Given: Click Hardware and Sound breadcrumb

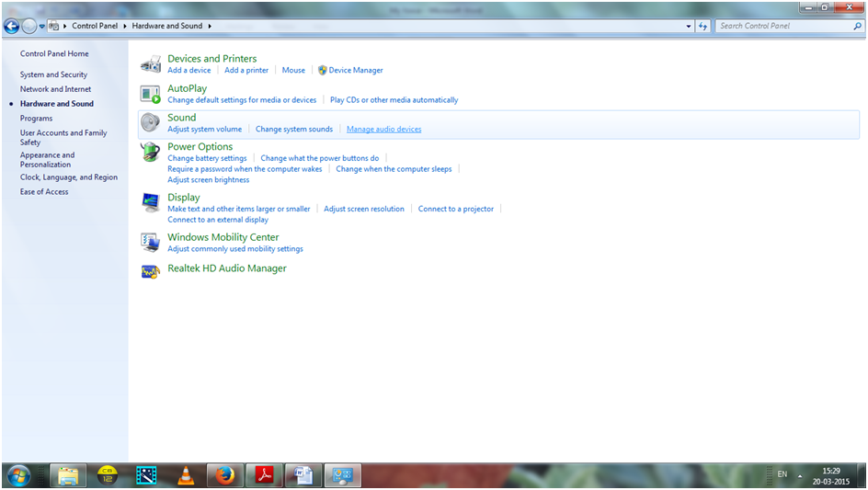Looking at the screenshot, I should click(x=167, y=26).
